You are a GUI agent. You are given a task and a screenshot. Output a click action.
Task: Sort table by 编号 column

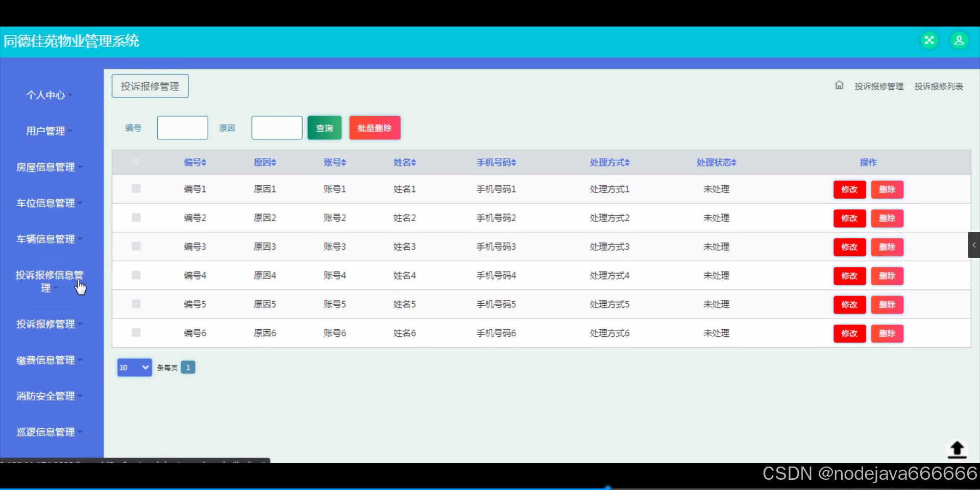pos(195,162)
